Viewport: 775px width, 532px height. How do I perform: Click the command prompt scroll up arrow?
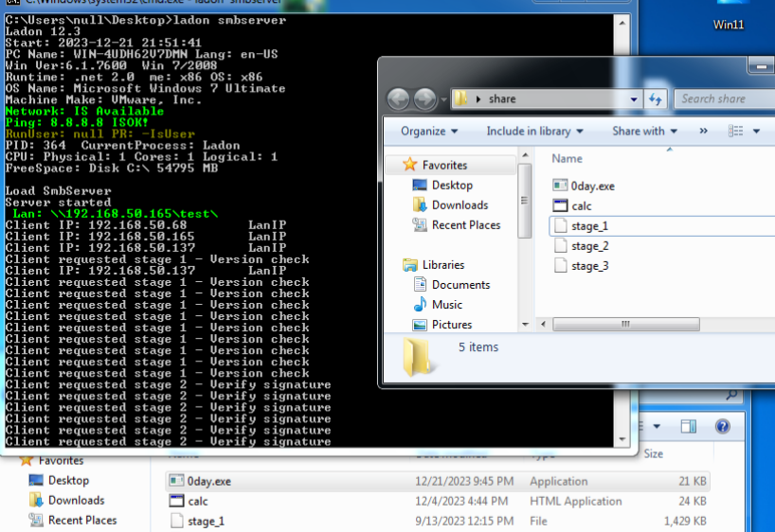(622, 23)
